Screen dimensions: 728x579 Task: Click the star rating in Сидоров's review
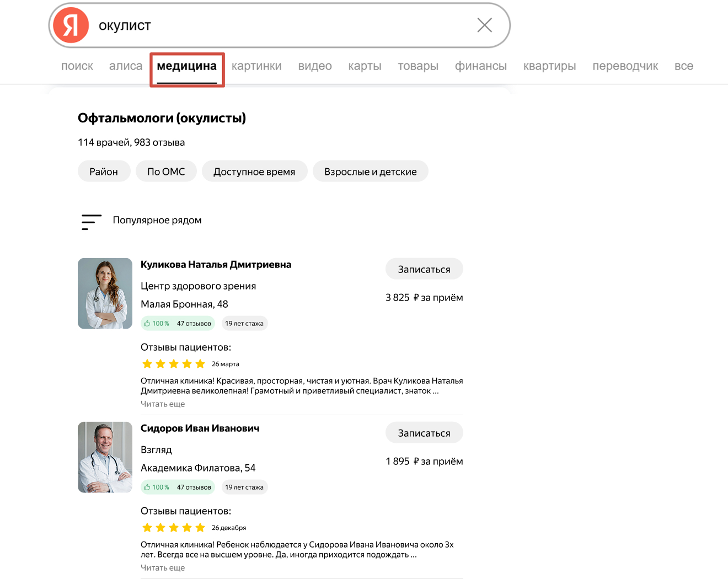click(173, 528)
